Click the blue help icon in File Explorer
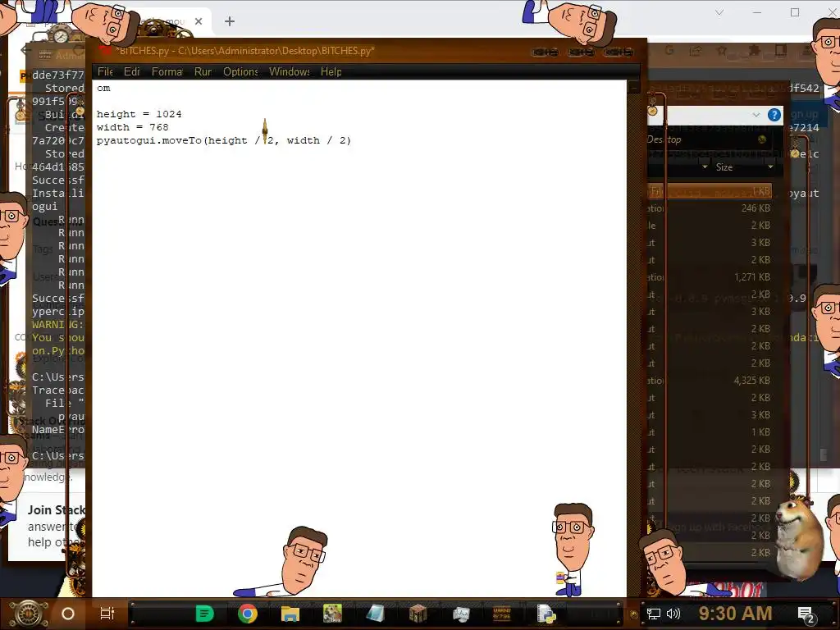This screenshot has height=630, width=840. [774, 115]
